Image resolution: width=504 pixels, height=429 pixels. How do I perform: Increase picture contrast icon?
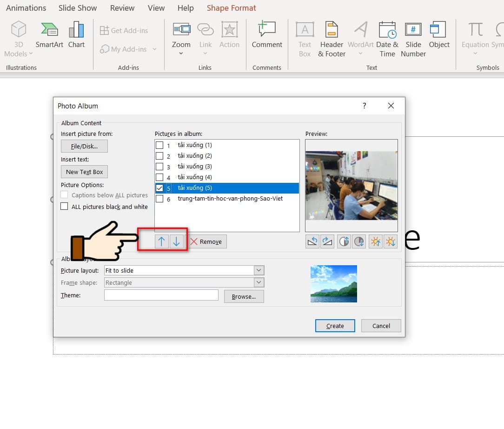tap(344, 241)
